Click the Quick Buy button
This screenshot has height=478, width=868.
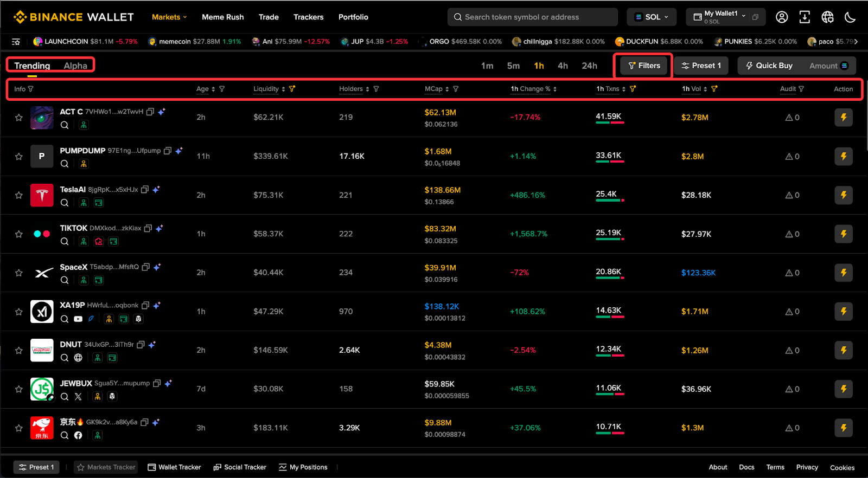[x=769, y=66]
